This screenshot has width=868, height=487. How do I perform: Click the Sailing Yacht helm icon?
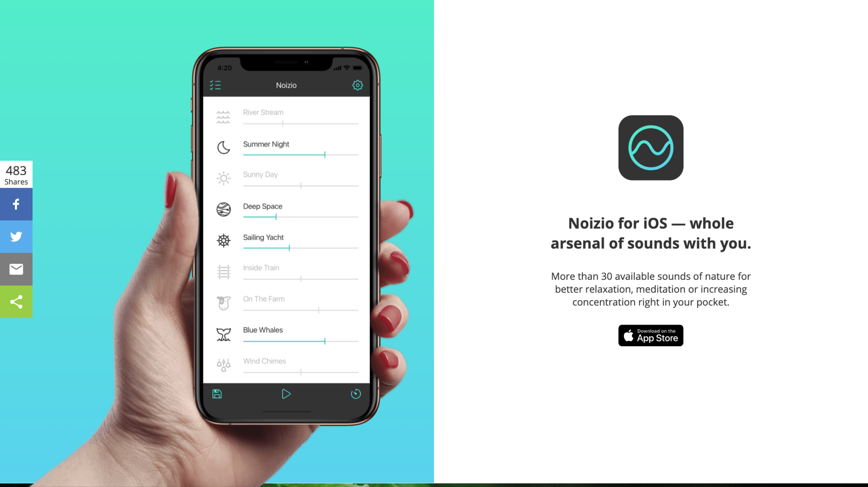pos(223,240)
